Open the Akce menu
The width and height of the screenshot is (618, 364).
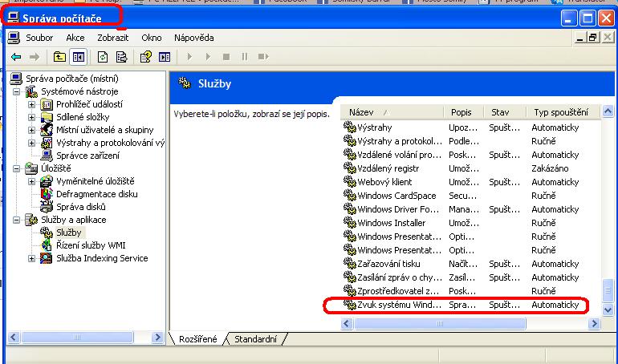click(75, 38)
